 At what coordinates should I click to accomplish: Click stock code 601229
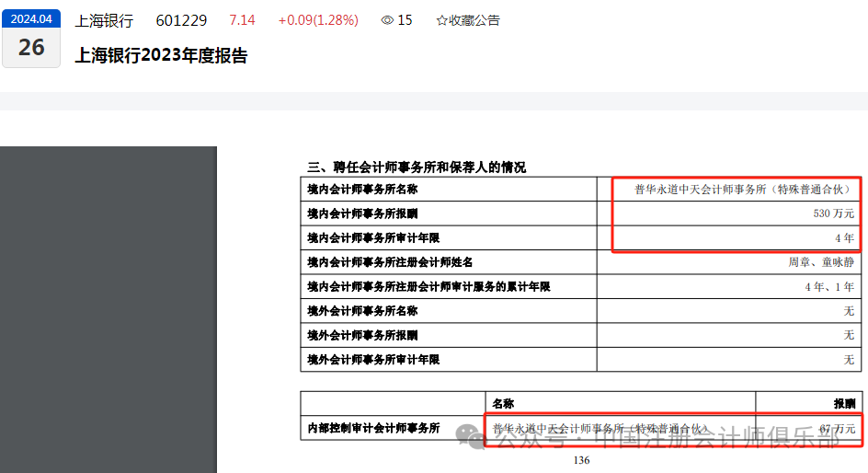(x=181, y=20)
